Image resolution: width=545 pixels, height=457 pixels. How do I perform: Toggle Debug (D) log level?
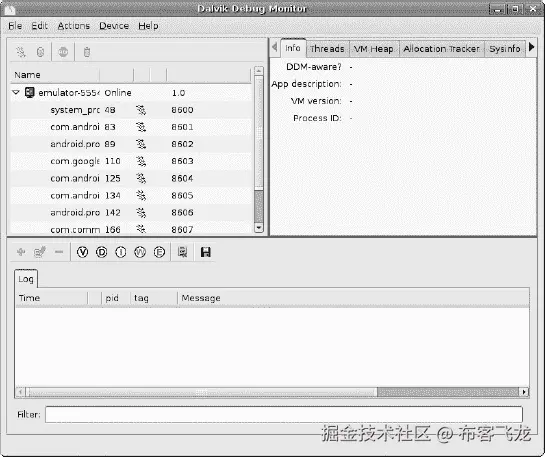click(x=101, y=252)
